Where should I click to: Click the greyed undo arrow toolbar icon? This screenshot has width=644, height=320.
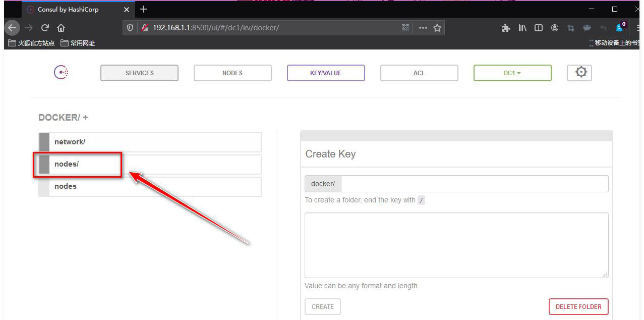coord(603,28)
